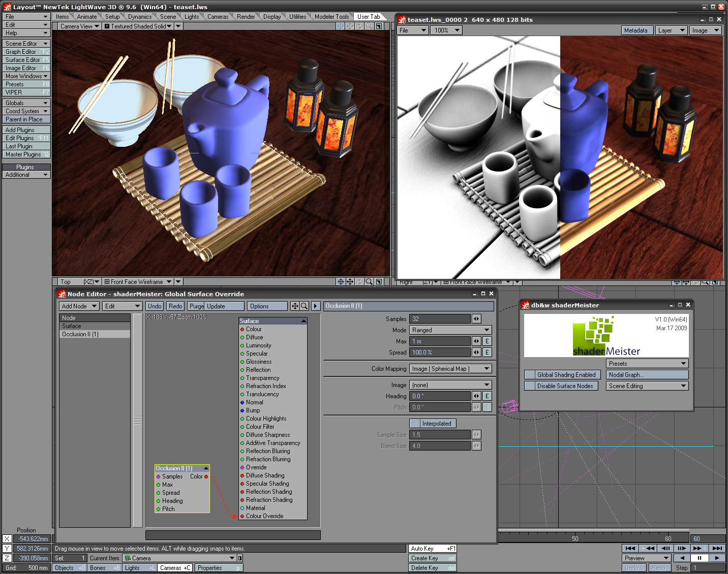Viewport: 728px width, 574px height.
Task: Click the camera viewport rotate icon
Action: (360, 26)
